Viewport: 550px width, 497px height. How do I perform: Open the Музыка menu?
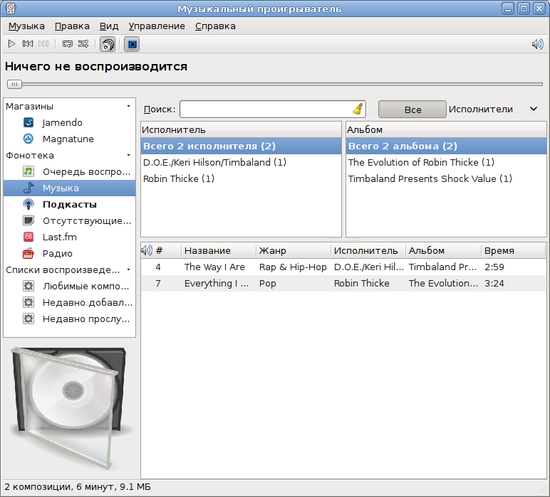coord(26,26)
